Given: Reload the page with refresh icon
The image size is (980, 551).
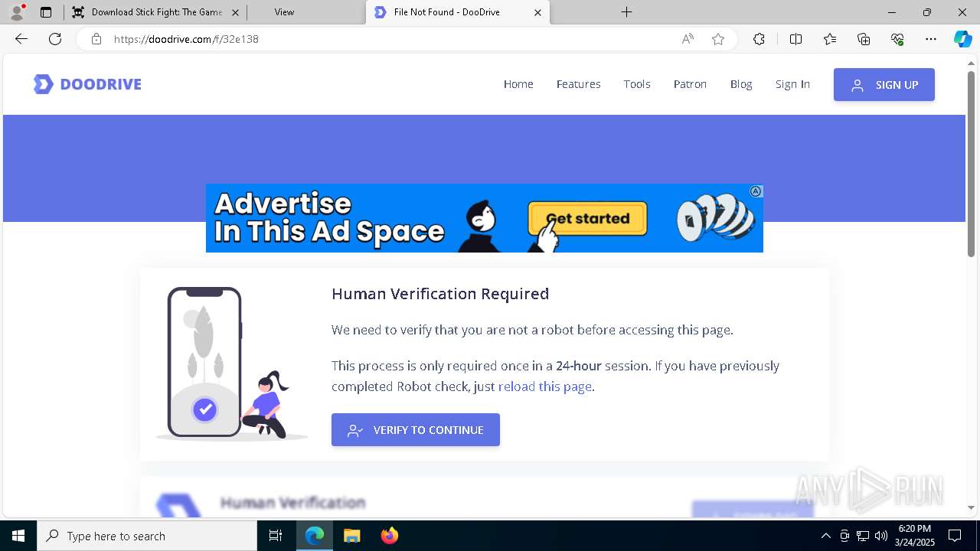Looking at the screenshot, I should pyautogui.click(x=55, y=39).
